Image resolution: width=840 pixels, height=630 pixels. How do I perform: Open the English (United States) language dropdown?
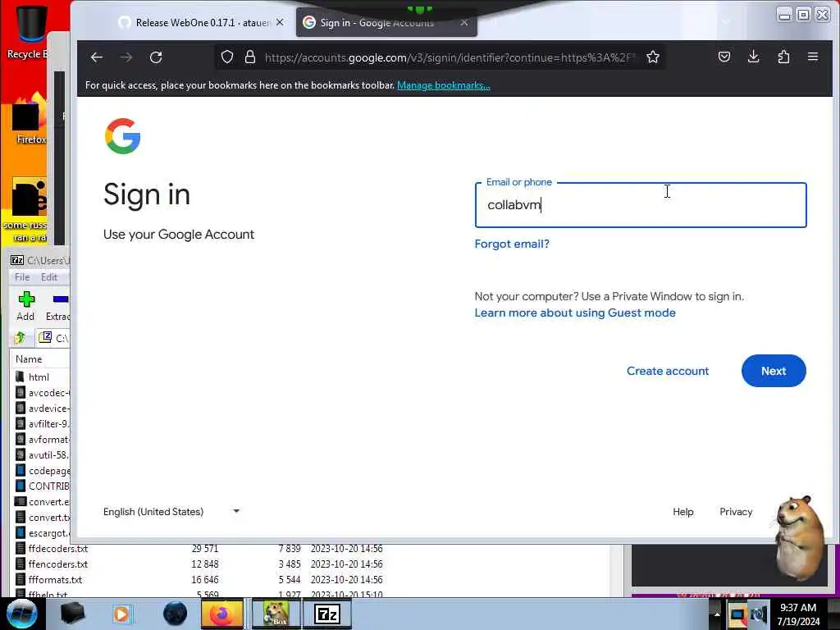[171, 512]
